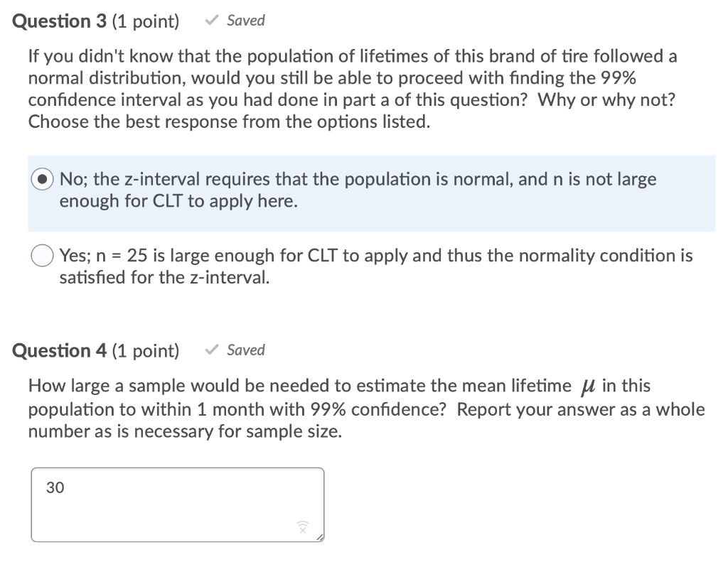The height and width of the screenshot is (567, 728).
Task: Select the value 30 in the answer field
Action: [54, 488]
